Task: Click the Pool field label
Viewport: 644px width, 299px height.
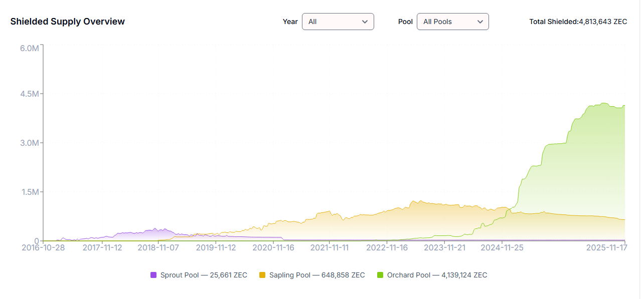Action: [x=405, y=22]
